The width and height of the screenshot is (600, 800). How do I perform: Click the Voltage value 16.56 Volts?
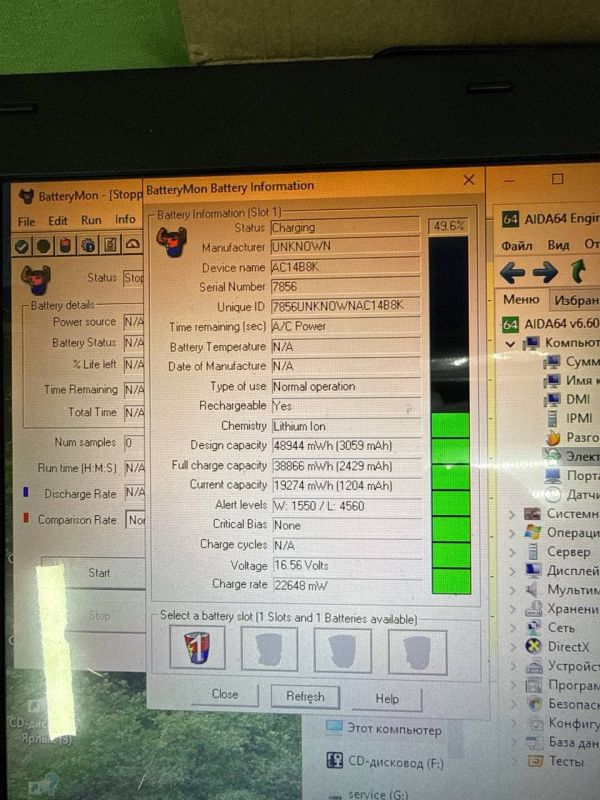click(347, 565)
